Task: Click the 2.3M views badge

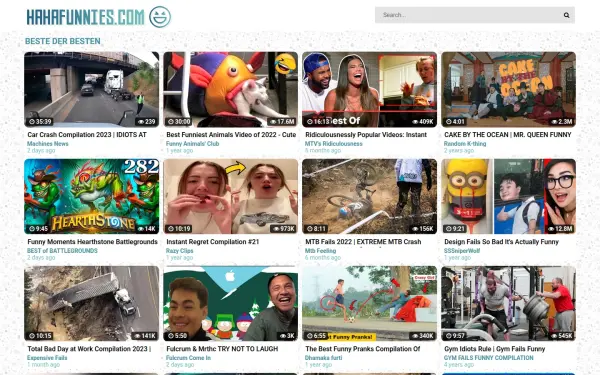Action: click(x=562, y=122)
